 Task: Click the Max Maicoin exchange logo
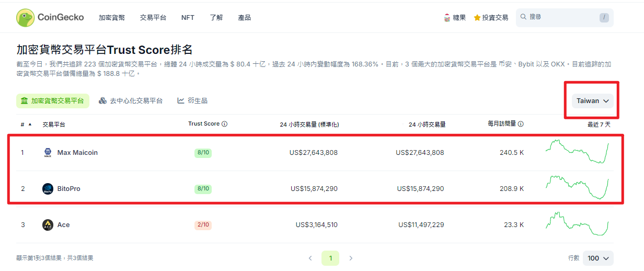(48, 153)
